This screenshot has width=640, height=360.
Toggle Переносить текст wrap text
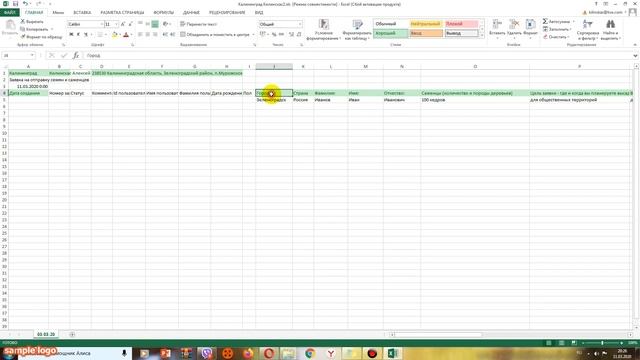coord(199,24)
